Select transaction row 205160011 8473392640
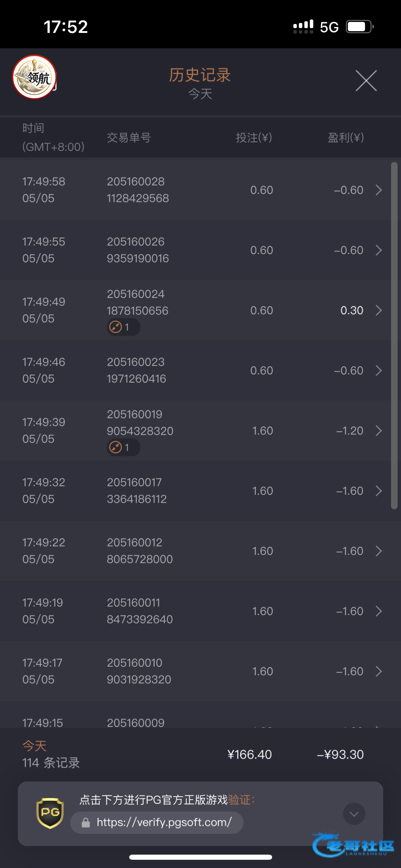The image size is (401, 868). click(195, 611)
